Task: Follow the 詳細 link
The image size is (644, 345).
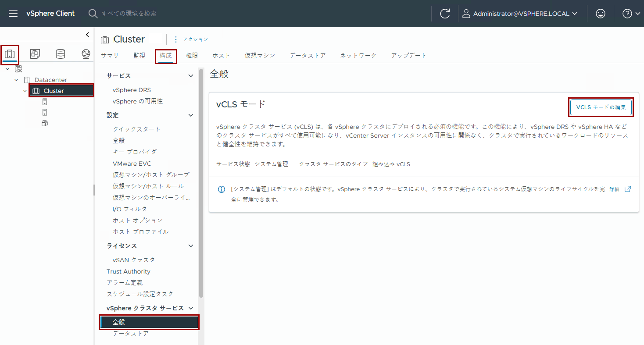Action: 614,189
